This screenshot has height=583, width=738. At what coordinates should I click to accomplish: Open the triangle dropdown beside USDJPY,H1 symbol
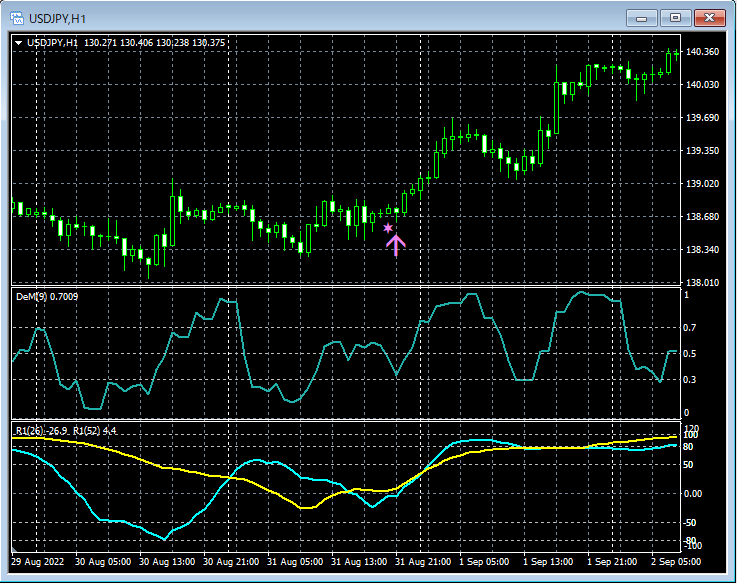coord(18,43)
